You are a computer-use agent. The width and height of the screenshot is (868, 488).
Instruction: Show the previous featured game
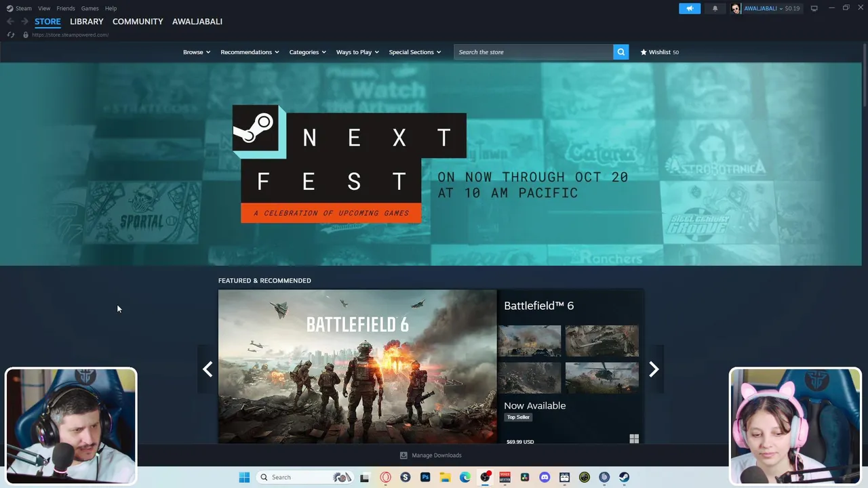208,369
